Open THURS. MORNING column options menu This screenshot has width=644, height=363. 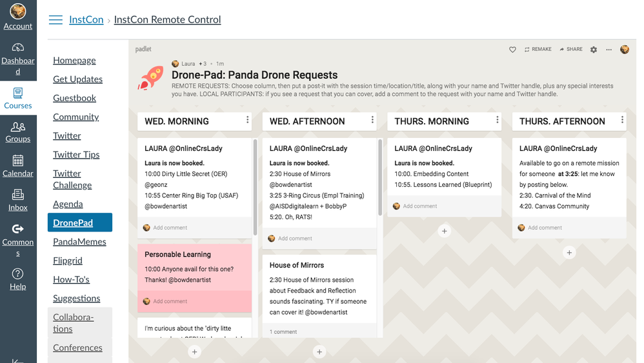click(497, 119)
